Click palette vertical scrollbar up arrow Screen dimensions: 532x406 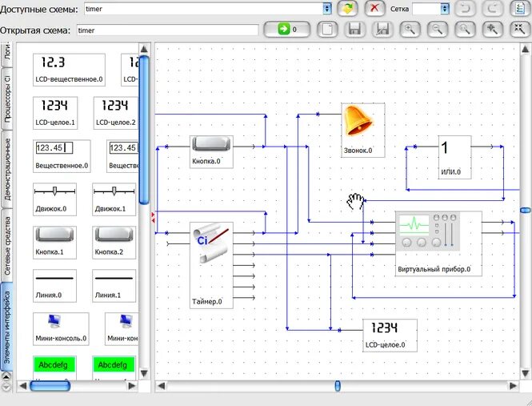point(144,50)
